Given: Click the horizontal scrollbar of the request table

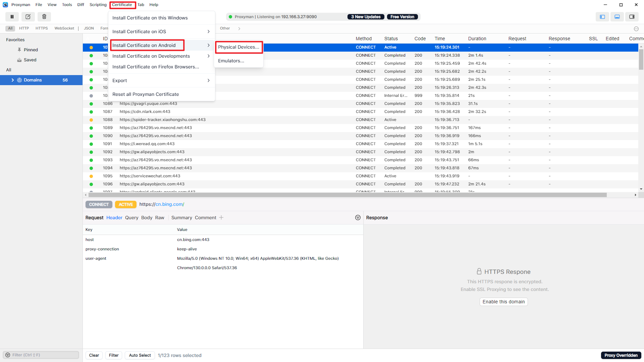Looking at the screenshot, I should pyautogui.click(x=347, y=195).
